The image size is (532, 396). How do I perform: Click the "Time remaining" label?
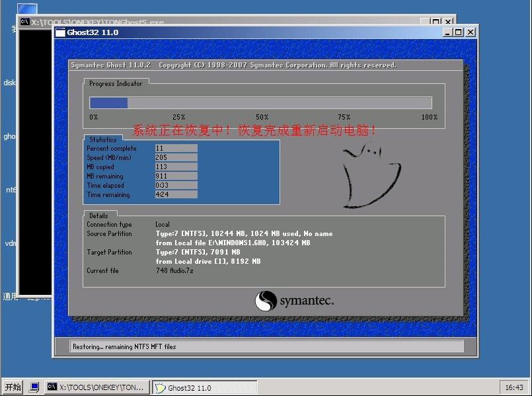[x=108, y=194]
